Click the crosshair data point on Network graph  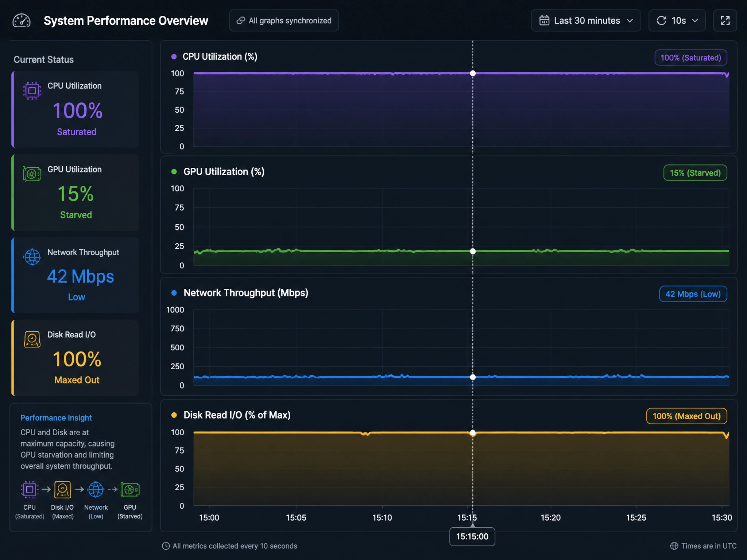pos(473,377)
